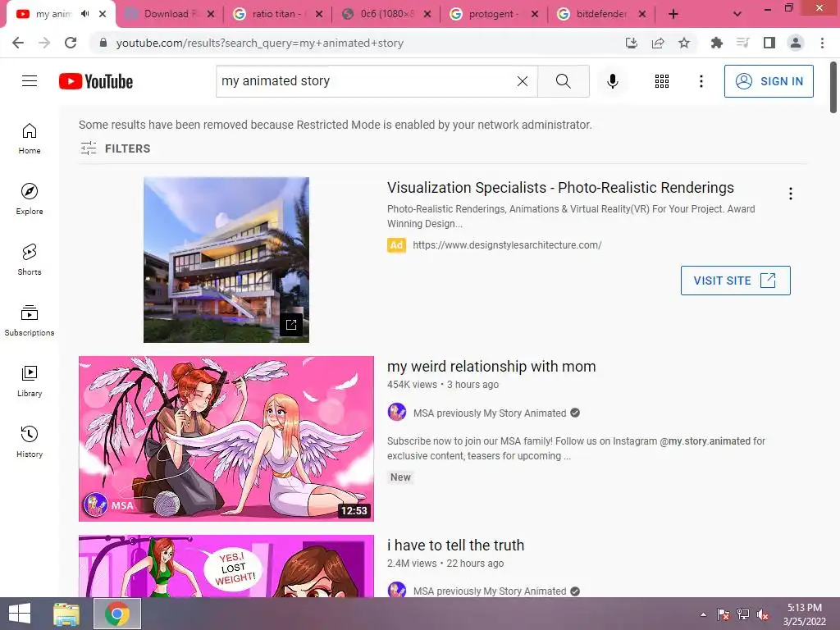Open 'my weird relationship with mom' video thumbnail
The height and width of the screenshot is (630, 840).
click(x=226, y=439)
